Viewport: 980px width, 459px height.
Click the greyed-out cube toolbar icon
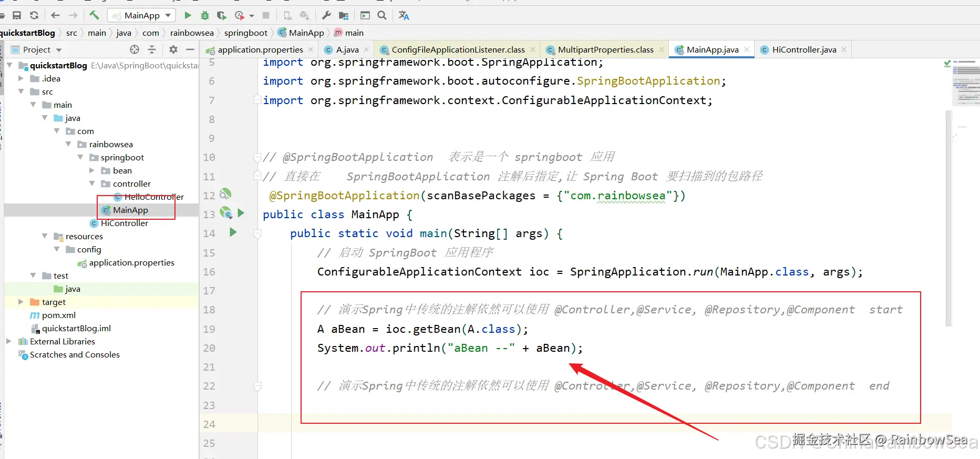(x=304, y=15)
